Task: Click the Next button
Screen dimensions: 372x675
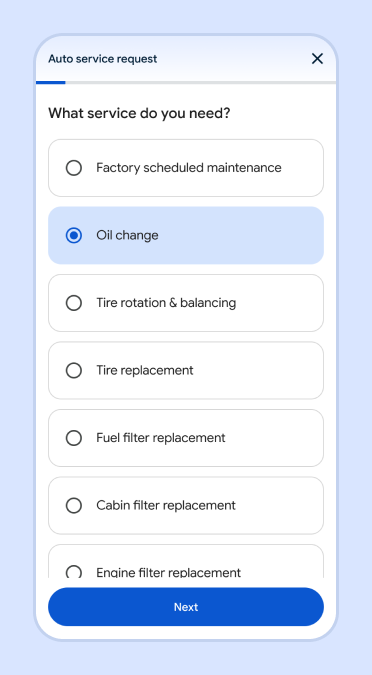Action: pyautogui.click(x=186, y=607)
